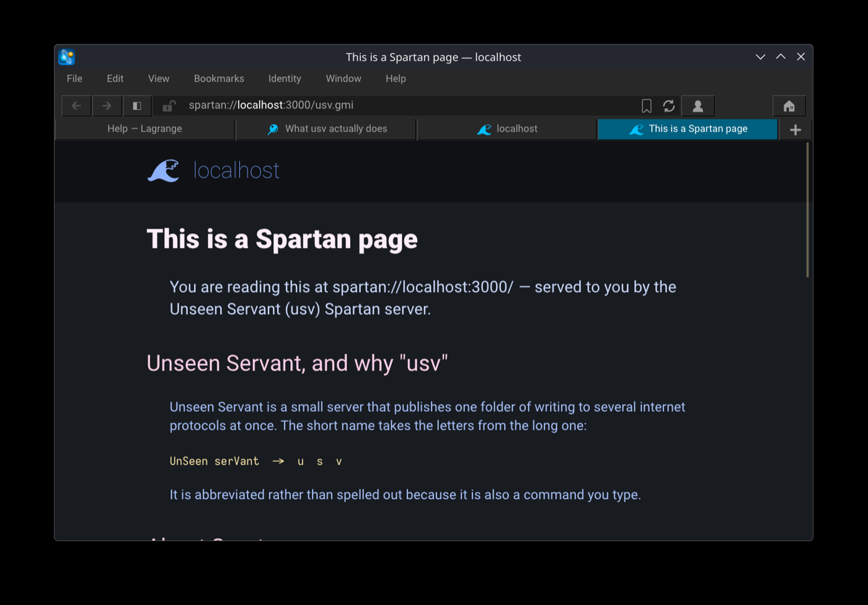
Task: Open the Bookmarks menu
Action: [219, 79]
